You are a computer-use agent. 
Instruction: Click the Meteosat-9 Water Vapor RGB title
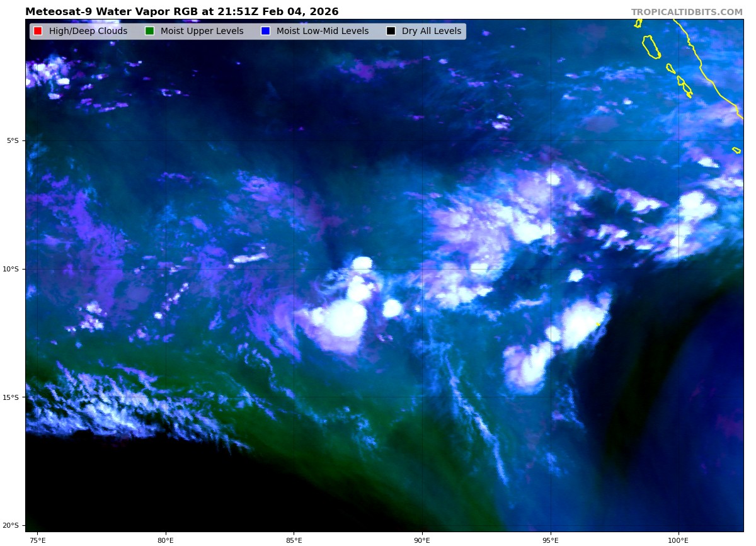181,12
